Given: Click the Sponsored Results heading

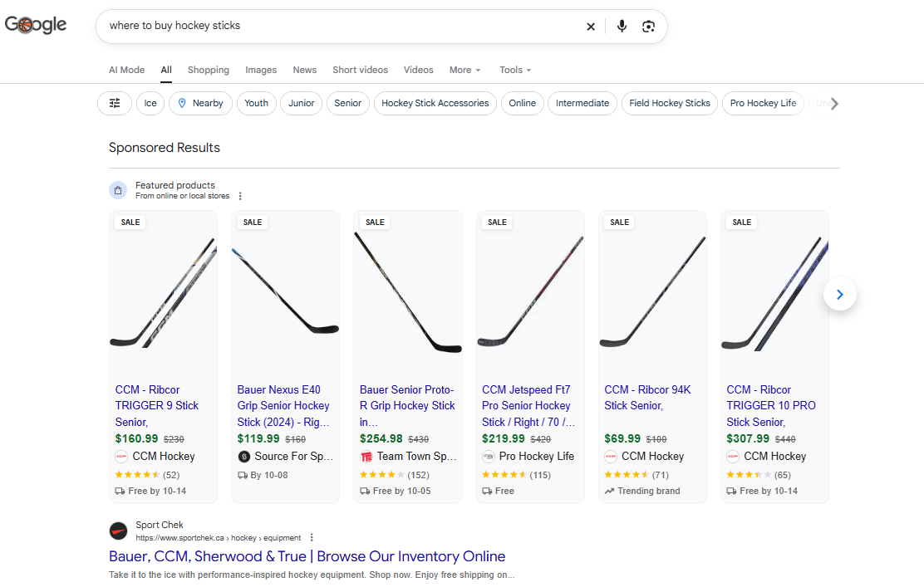Looking at the screenshot, I should (x=165, y=147).
